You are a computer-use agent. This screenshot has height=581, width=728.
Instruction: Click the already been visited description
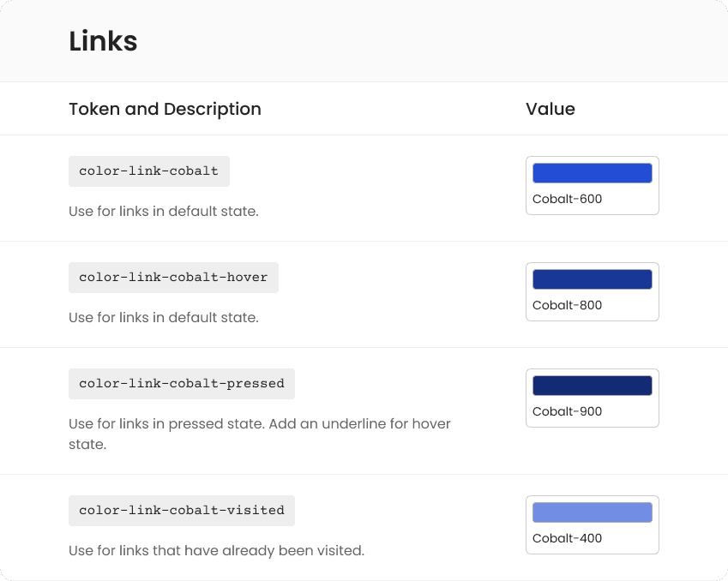point(216,550)
